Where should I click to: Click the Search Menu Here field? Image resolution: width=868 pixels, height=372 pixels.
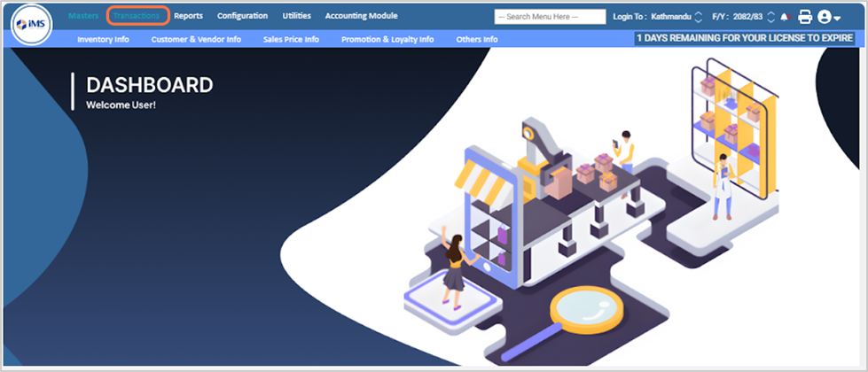pos(550,17)
